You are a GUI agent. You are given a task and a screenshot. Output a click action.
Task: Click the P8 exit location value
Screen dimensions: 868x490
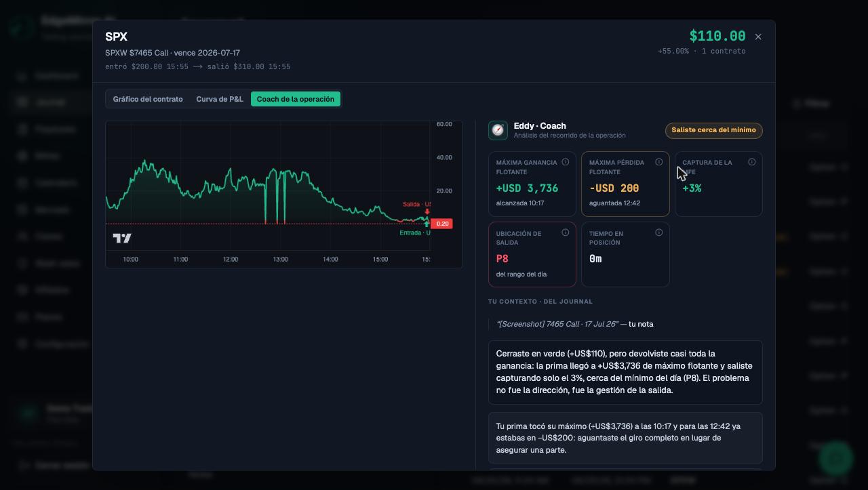tap(502, 259)
